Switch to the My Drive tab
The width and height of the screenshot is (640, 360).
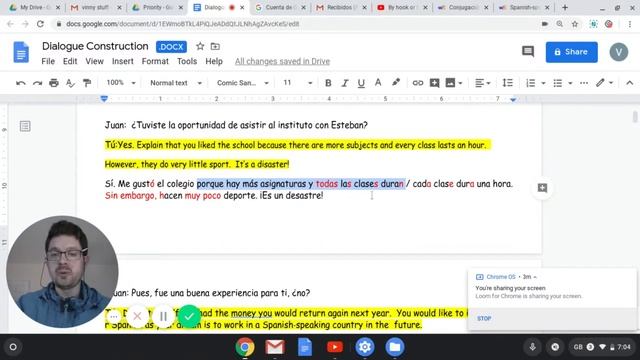click(x=34, y=7)
